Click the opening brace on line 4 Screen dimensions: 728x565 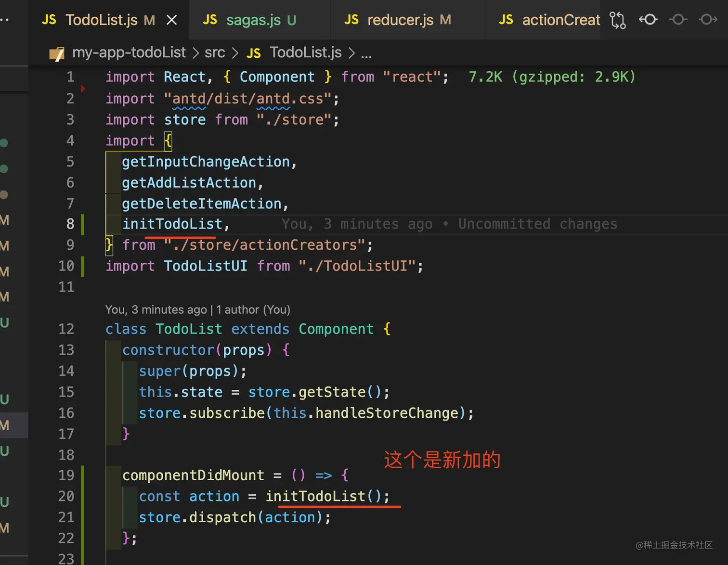pos(168,141)
